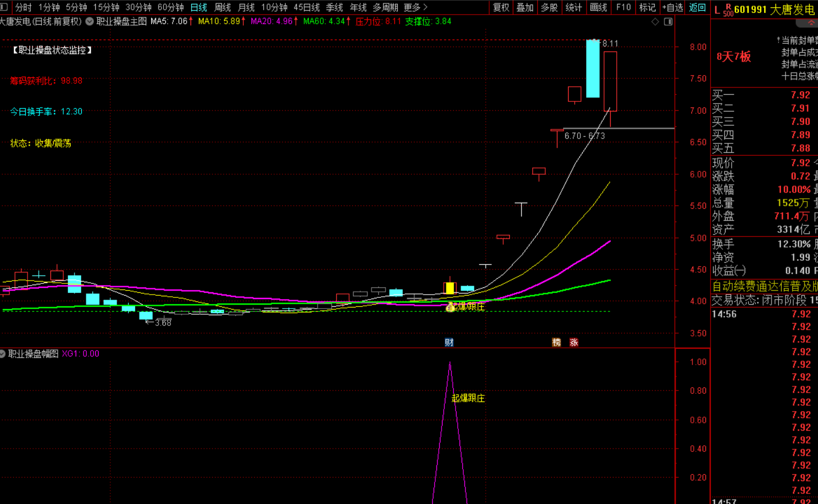
Task: Click the L margin badge beside the stock code
Action: pos(717,10)
